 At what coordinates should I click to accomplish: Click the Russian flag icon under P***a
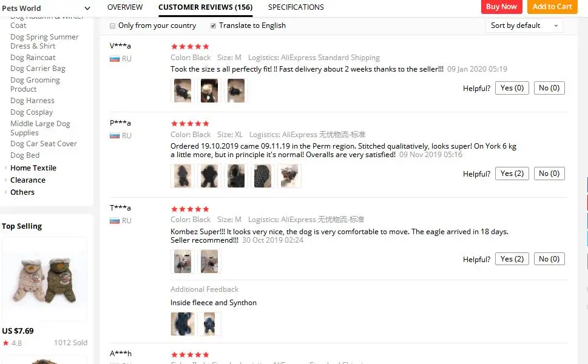114,136
